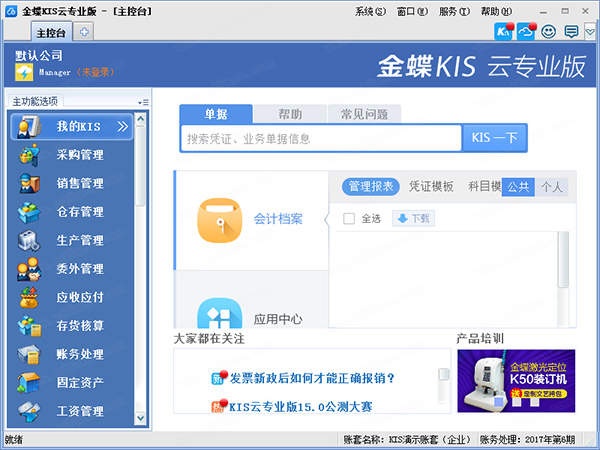This screenshot has height=450, width=600.
Task: Open 应收应付 receivables payables icon
Action: [28, 297]
